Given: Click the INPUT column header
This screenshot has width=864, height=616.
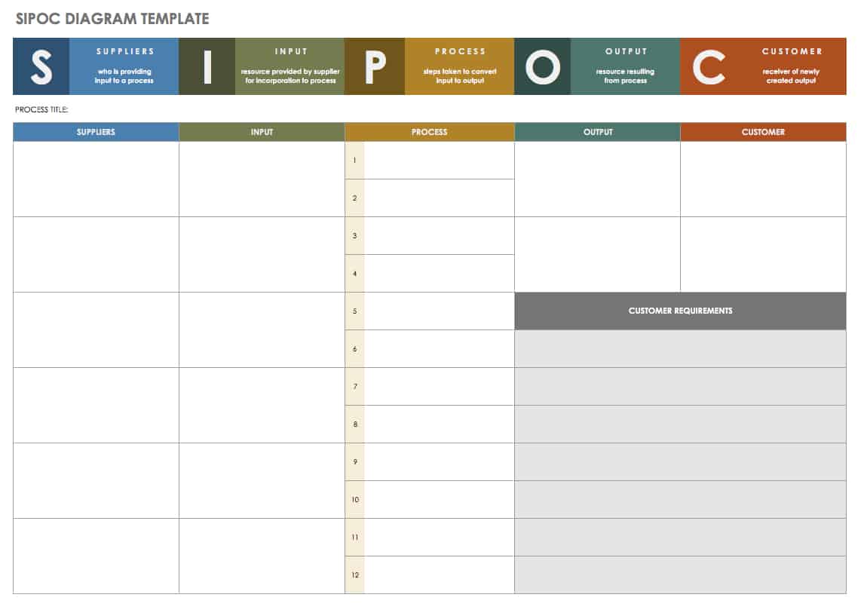Looking at the screenshot, I should (x=262, y=132).
